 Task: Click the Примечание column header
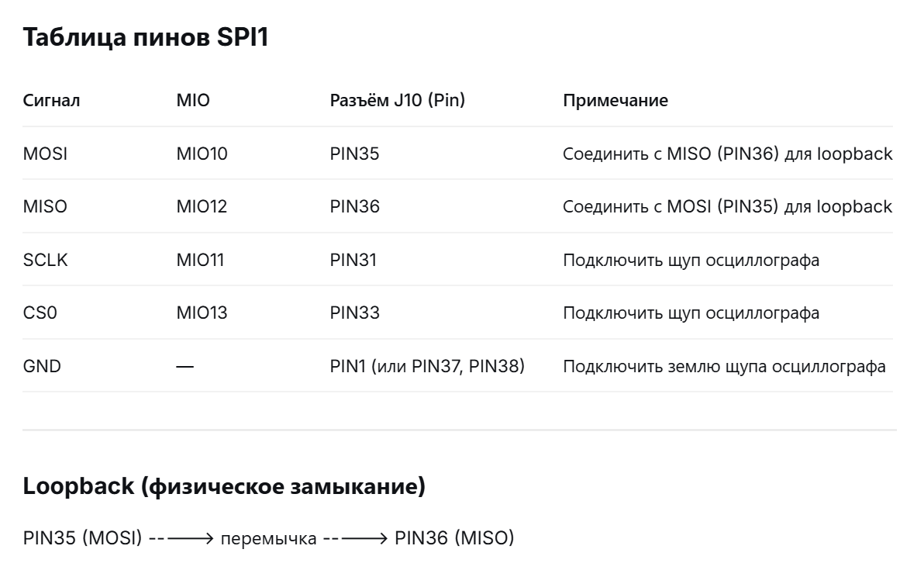[x=615, y=101]
